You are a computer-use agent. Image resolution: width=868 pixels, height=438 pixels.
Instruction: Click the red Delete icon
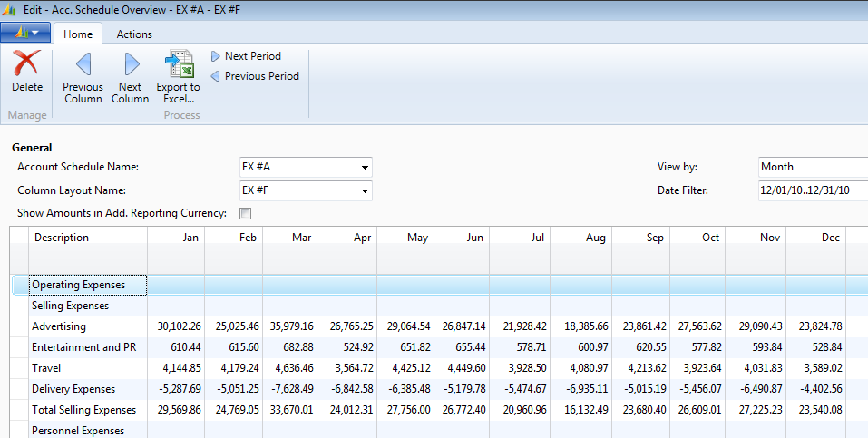[26, 64]
